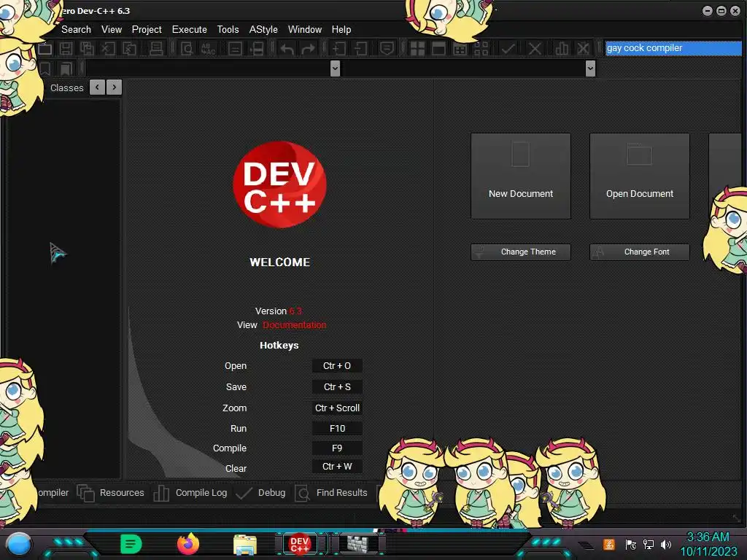The width and height of the screenshot is (747, 560).
Task: Open the red Documentation link
Action: pos(295,324)
